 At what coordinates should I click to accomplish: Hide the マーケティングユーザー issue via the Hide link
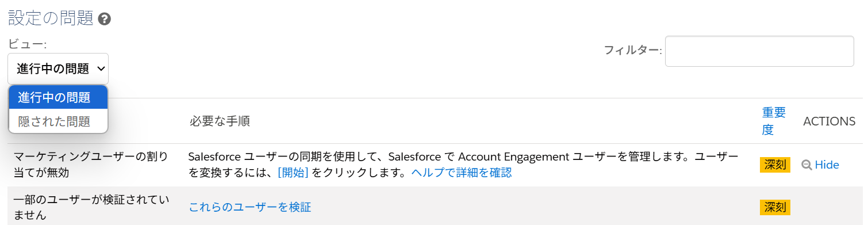click(827, 165)
